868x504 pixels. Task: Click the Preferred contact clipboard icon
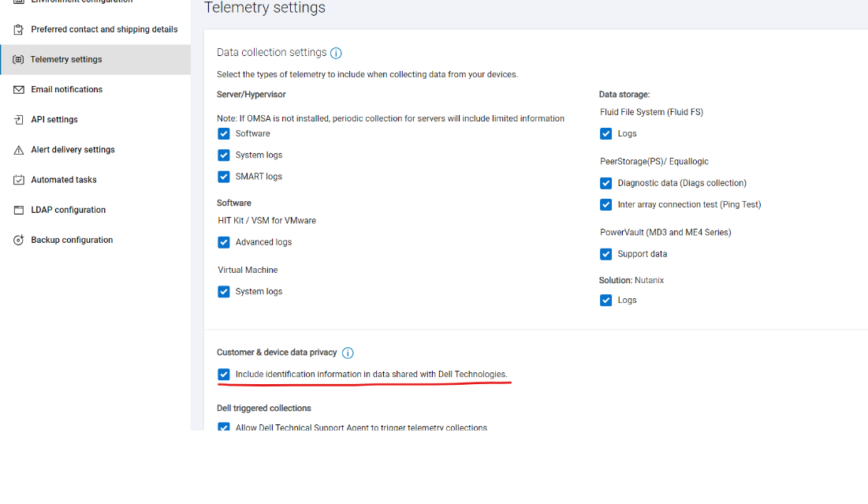(19, 29)
